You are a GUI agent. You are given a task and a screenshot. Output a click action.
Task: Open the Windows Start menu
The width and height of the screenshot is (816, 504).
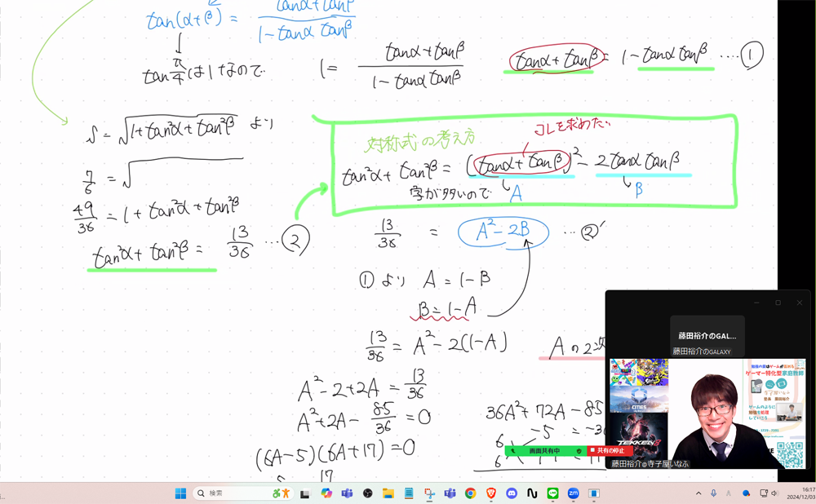(180, 493)
